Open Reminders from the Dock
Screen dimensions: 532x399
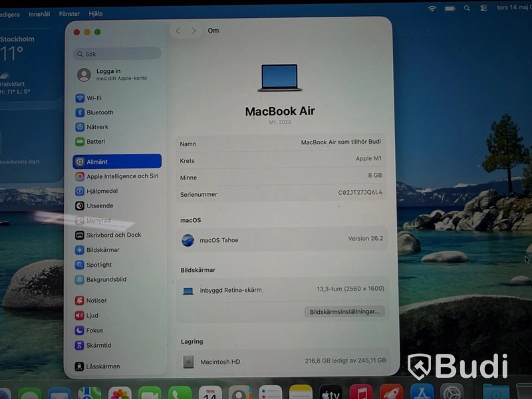271,392
